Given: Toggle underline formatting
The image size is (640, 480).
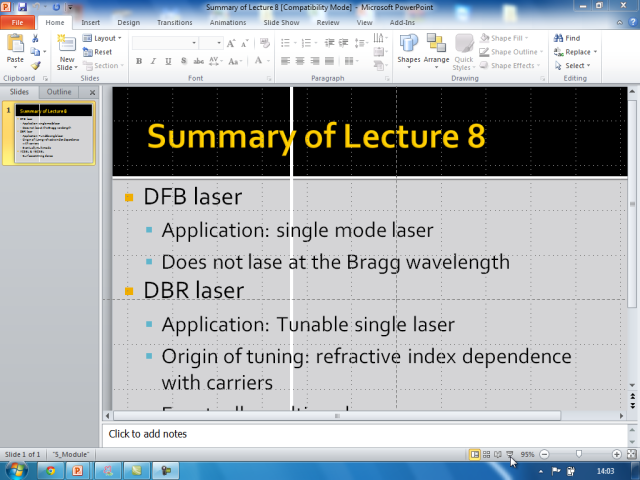Looking at the screenshot, I should pos(168,61).
